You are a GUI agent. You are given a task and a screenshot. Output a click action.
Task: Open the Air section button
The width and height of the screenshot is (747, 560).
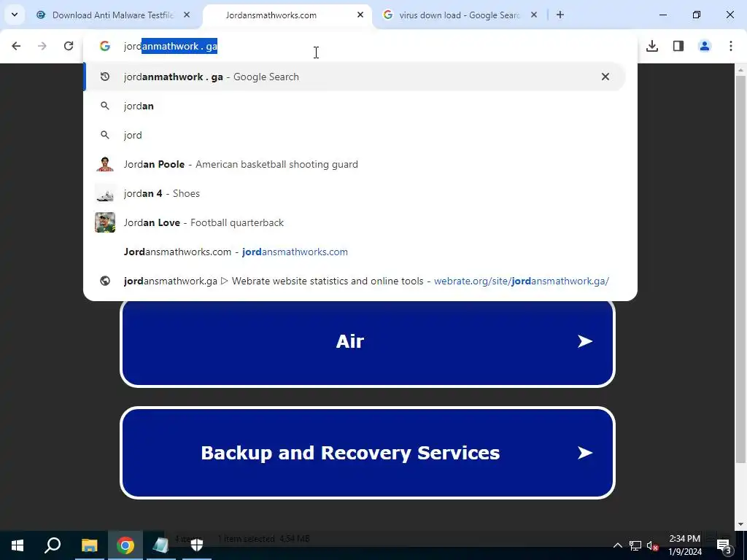point(368,342)
